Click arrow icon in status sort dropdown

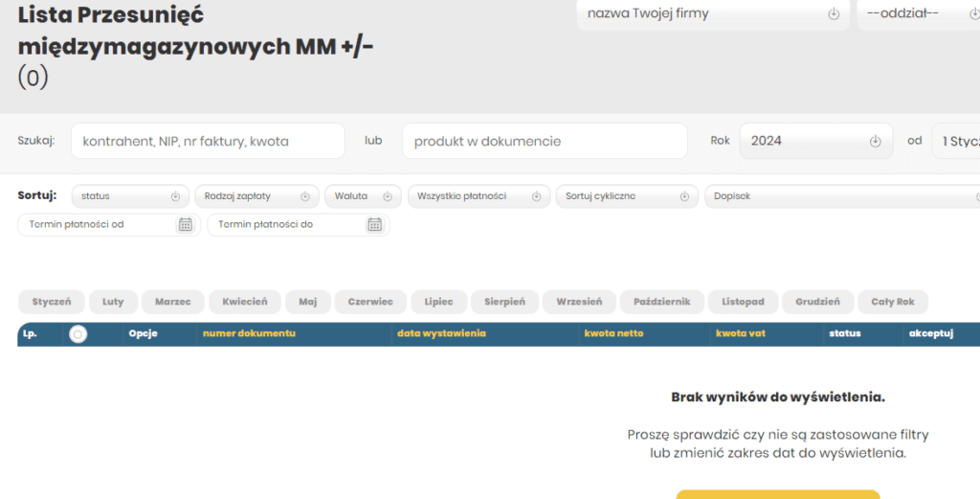pyautogui.click(x=175, y=196)
